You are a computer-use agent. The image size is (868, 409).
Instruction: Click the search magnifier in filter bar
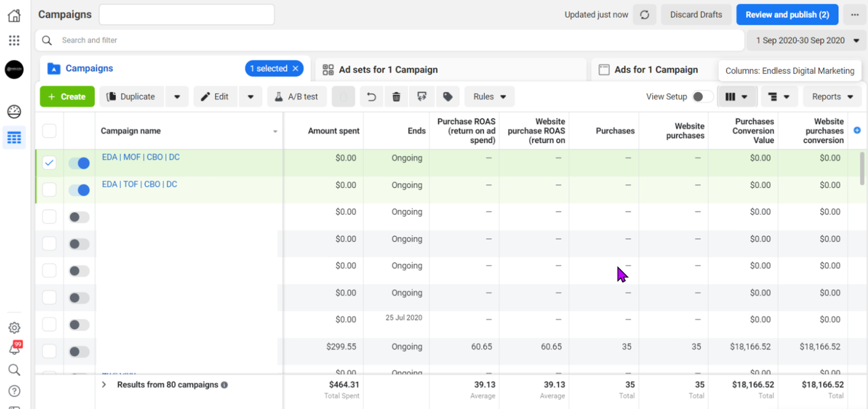[x=46, y=40]
